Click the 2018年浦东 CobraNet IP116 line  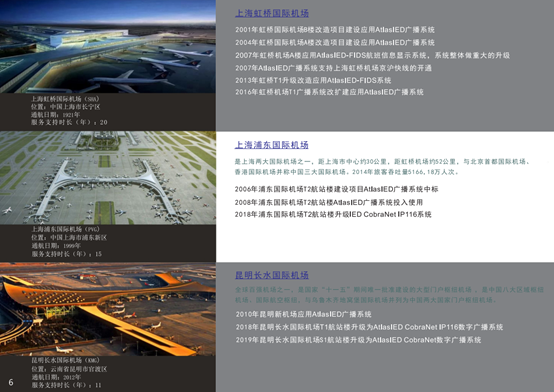click(333, 214)
